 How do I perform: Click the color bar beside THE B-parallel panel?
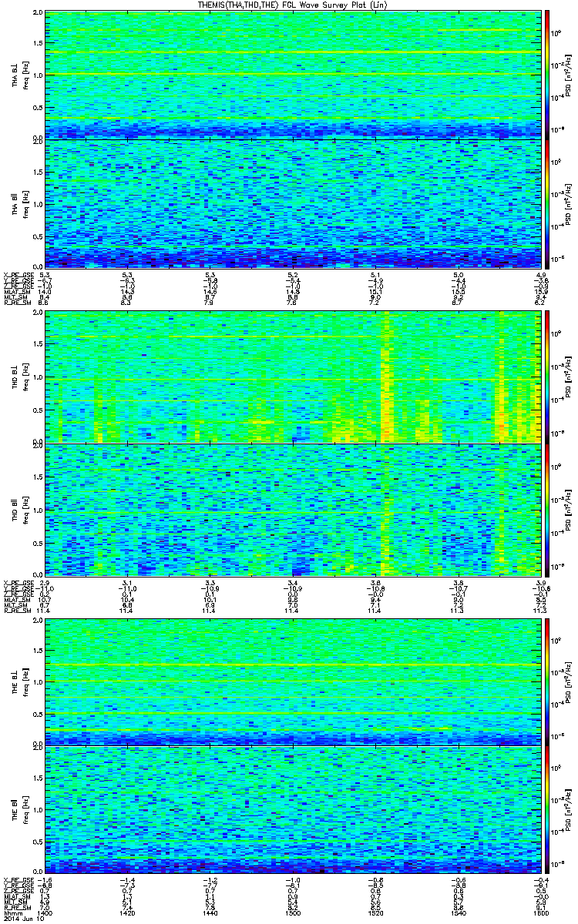point(547,808)
